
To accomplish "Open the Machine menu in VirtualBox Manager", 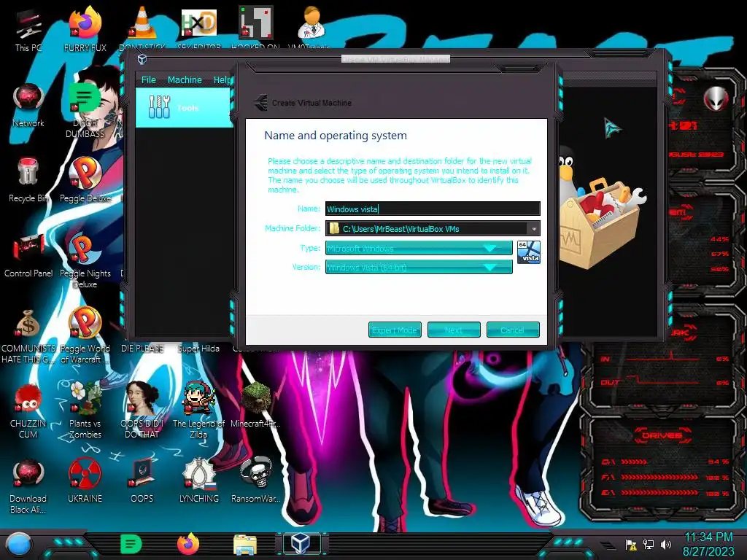I will pyautogui.click(x=185, y=80).
